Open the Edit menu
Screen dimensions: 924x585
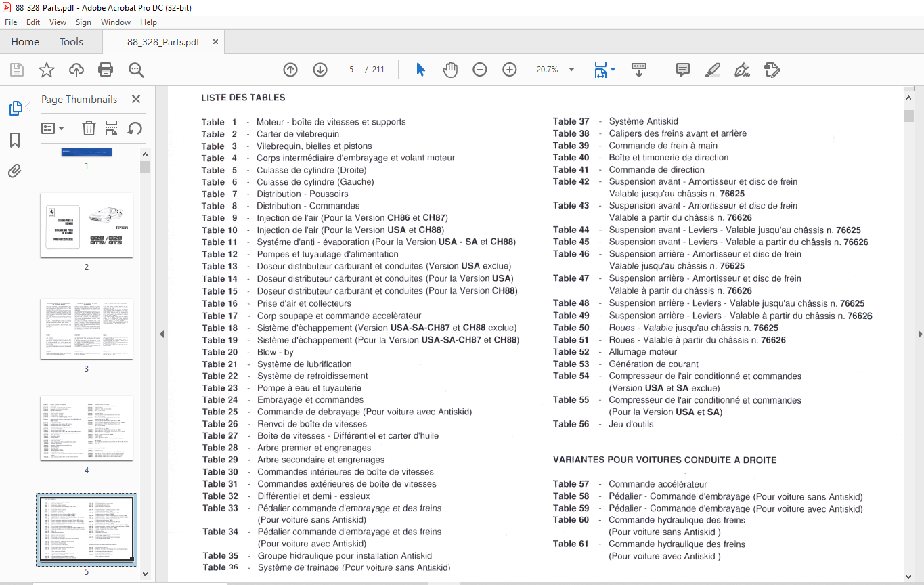tap(33, 22)
